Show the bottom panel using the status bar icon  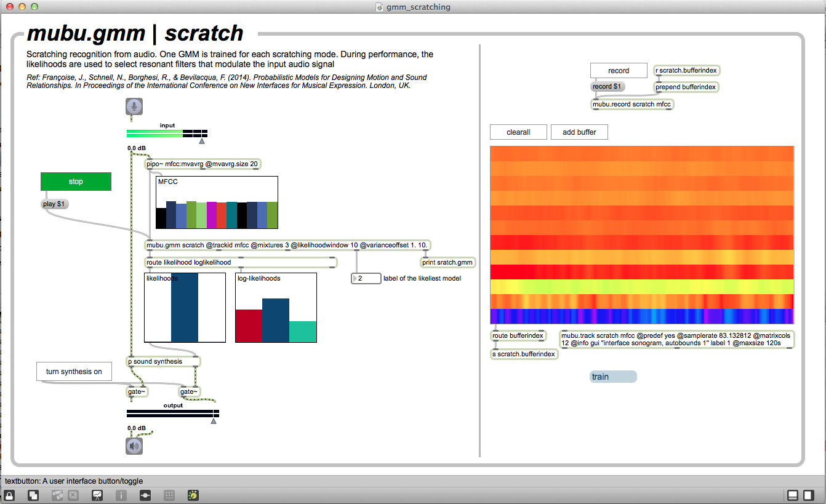point(793,495)
